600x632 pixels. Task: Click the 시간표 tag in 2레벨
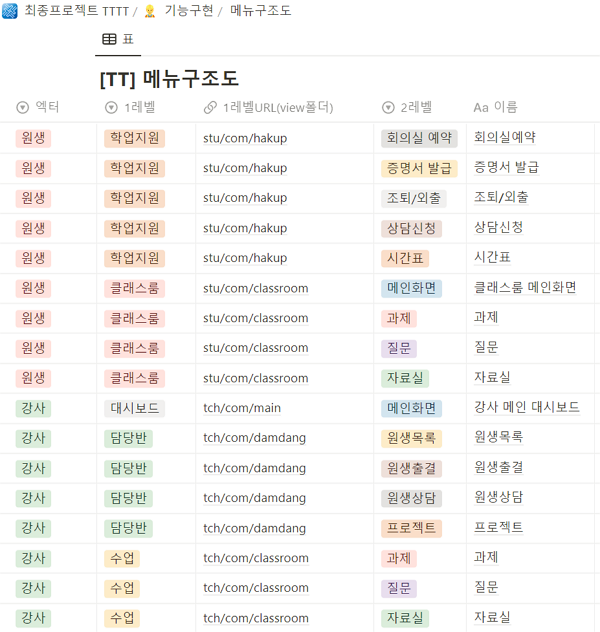pyautogui.click(x=405, y=258)
